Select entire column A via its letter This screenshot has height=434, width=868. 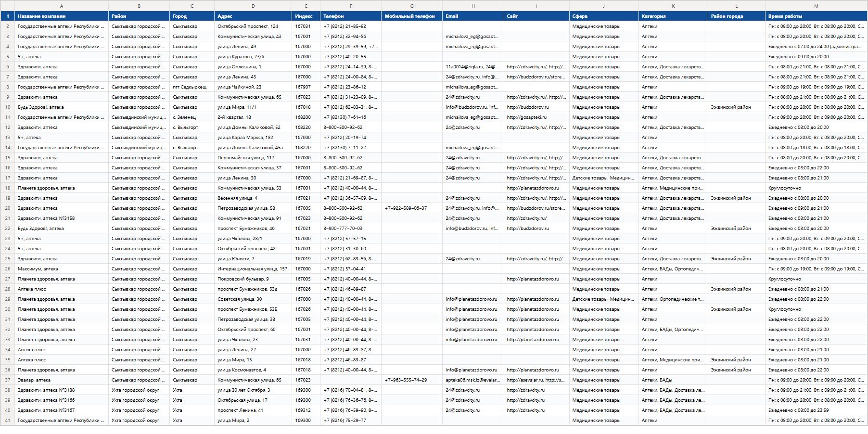click(62, 6)
